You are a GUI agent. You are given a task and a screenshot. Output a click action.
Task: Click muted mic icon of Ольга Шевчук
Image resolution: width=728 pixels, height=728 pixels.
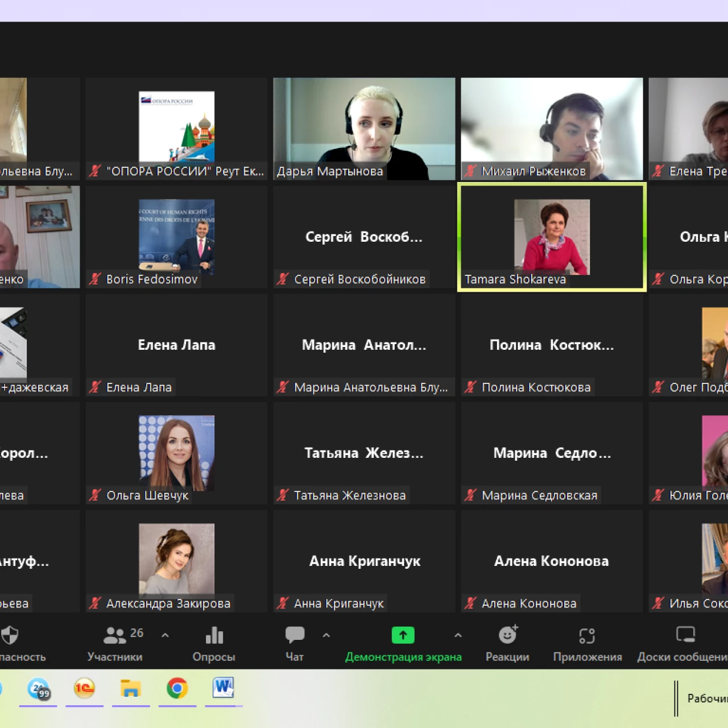click(95, 495)
